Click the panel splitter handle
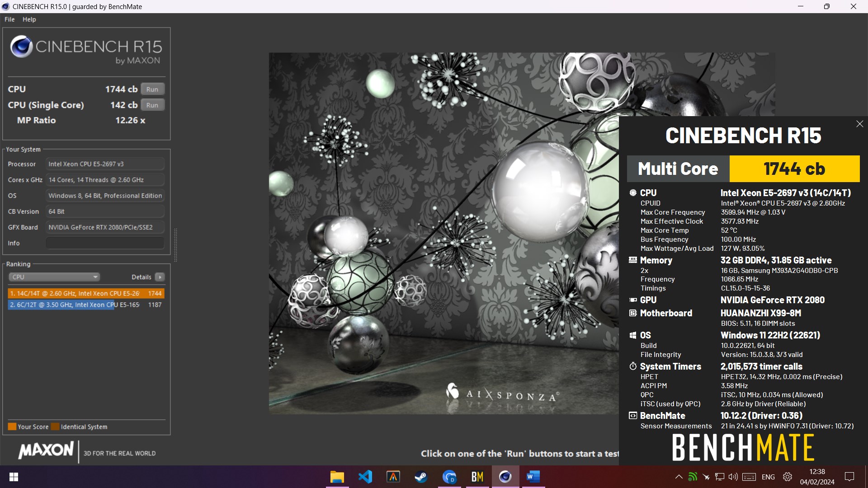This screenshot has width=868, height=488. (175, 245)
